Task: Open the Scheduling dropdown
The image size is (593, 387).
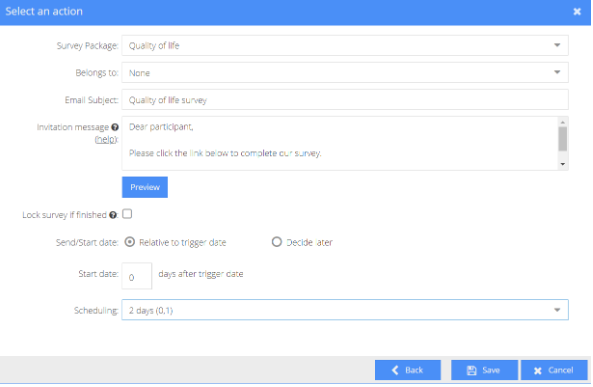Action: point(345,310)
